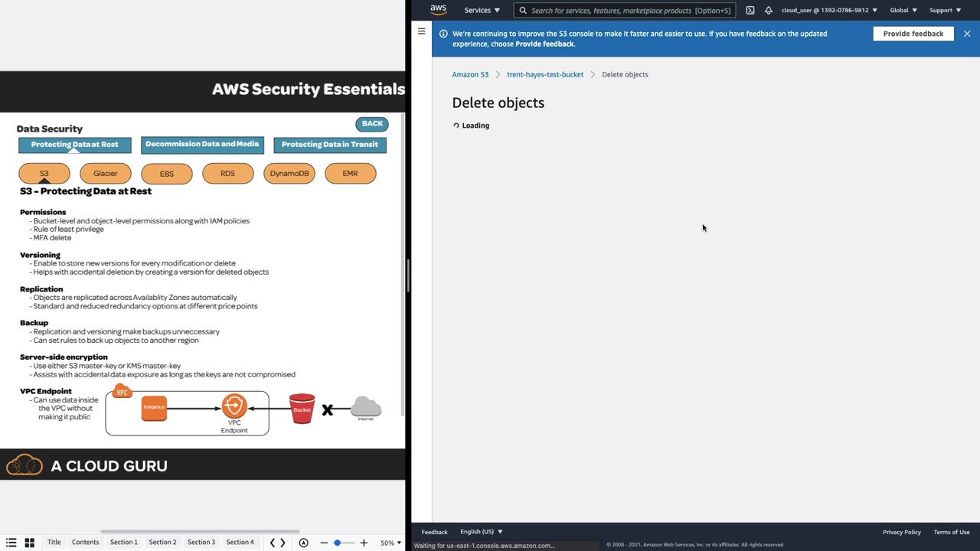Click the 'Rule of least privilege' bullet

(68, 229)
